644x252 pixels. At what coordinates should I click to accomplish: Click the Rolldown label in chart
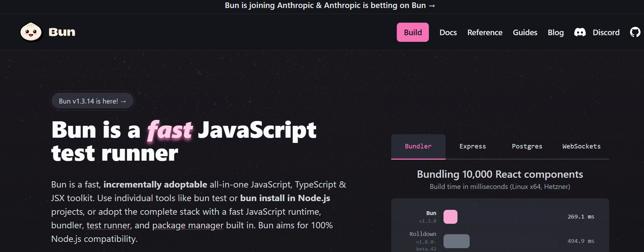423,234
